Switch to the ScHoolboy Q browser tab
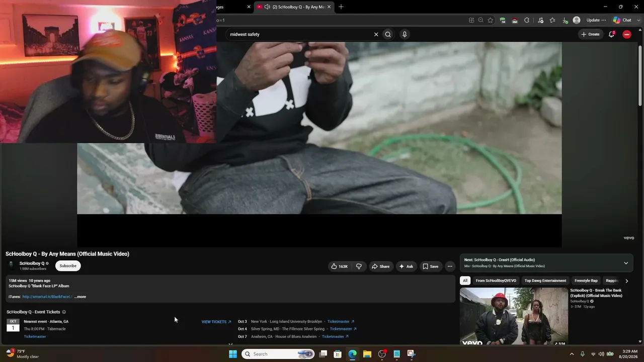This screenshot has width=644, height=362. pyautogui.click(x=294, y=7)
